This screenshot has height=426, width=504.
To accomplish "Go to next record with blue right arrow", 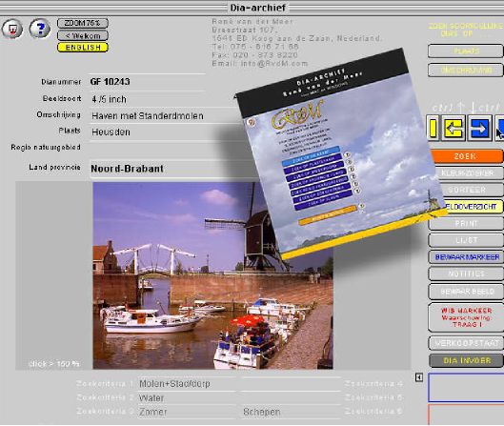I will click(479, 128).
